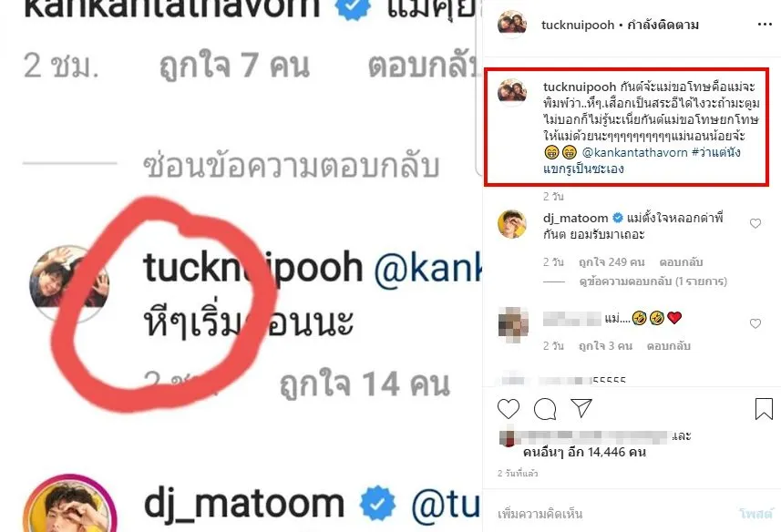Click กำลังติดตาม following status in header
This screenshot has height=532, width=781.
click(x=663, y=25)
